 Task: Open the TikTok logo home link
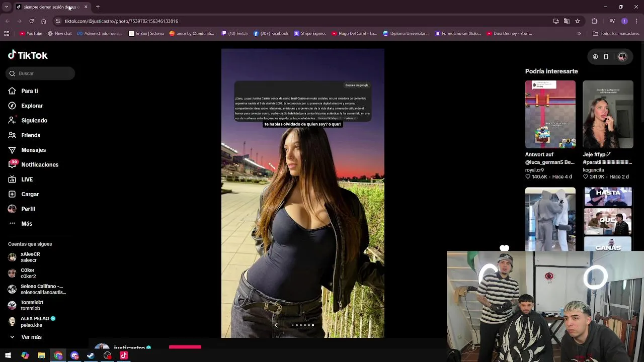28,55
